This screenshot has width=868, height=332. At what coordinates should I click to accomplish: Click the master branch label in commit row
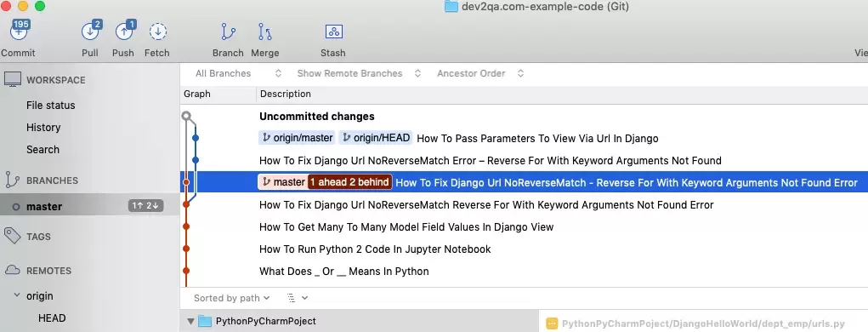283,182
